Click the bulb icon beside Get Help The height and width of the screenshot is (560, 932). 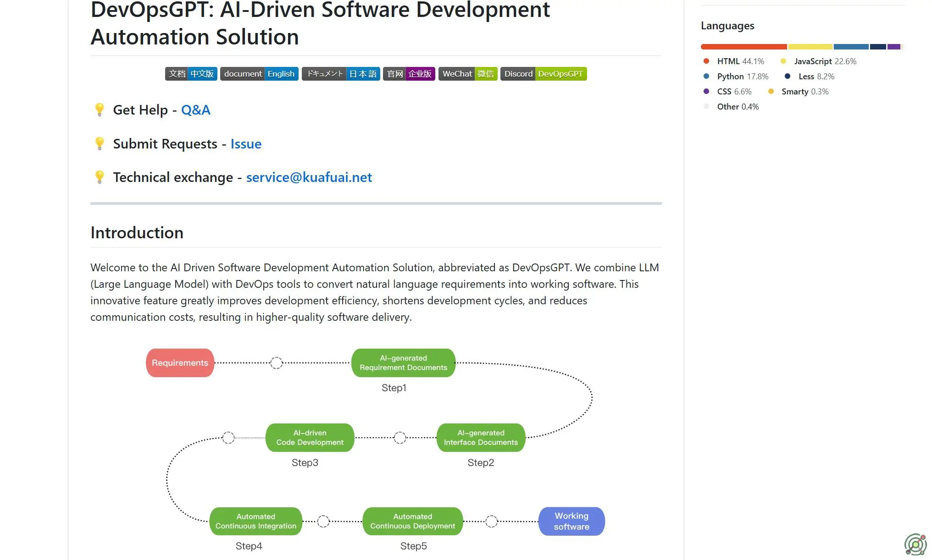coord(100,110)
